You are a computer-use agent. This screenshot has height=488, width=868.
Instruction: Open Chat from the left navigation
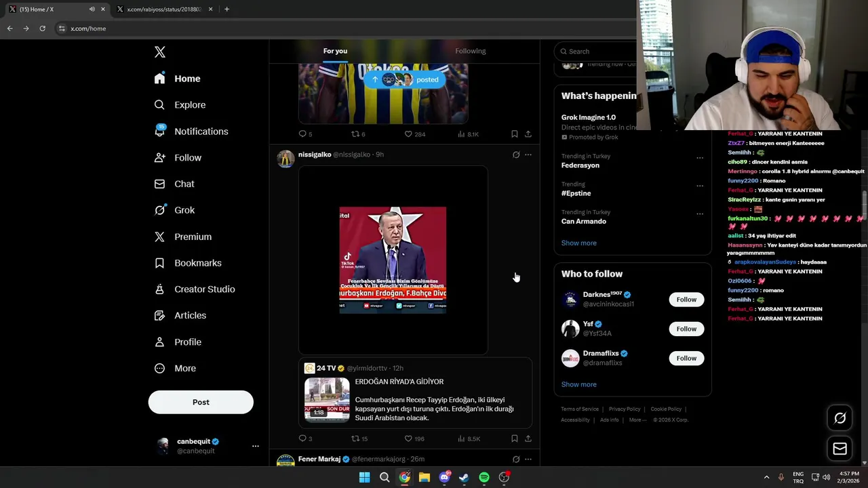pyautogui.click(x=174, y=184)
